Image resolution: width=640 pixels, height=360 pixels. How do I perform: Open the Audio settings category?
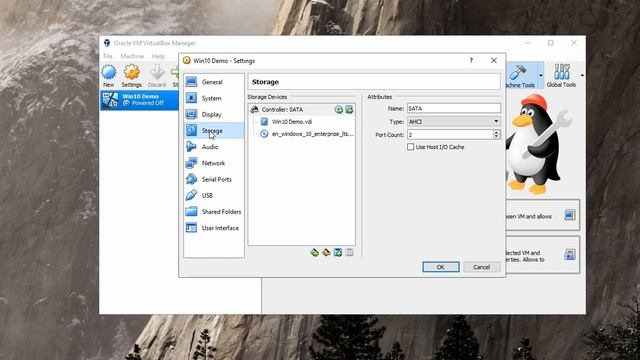tap(214, 147)
